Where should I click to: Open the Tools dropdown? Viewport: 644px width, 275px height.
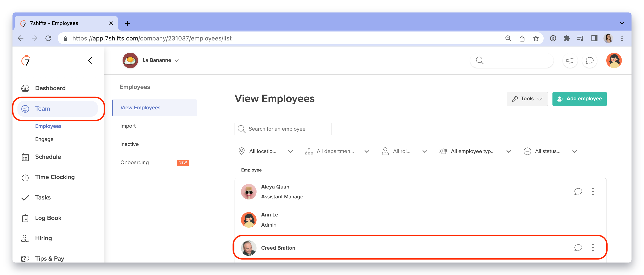pos(527,99)
